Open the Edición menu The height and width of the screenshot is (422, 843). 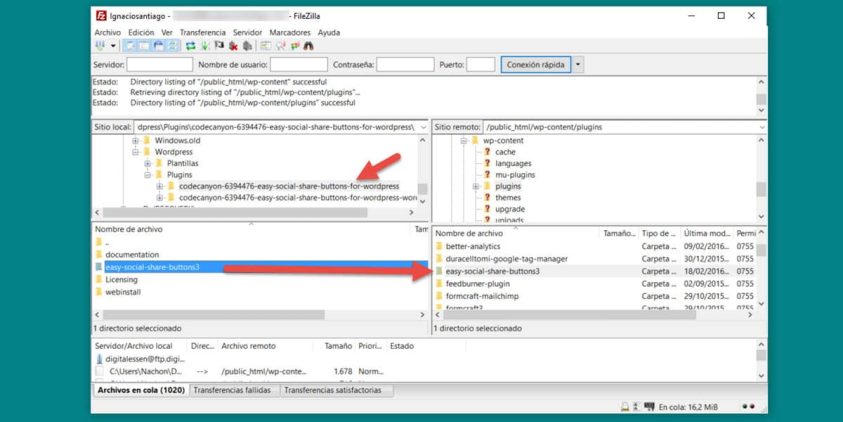pos(141,32)
